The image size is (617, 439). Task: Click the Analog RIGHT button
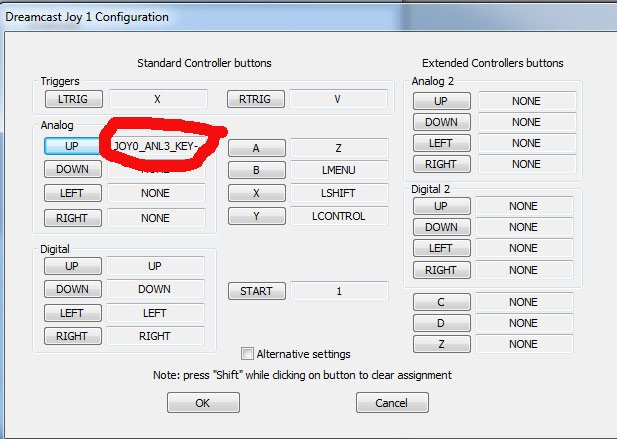tap(73, 218)
